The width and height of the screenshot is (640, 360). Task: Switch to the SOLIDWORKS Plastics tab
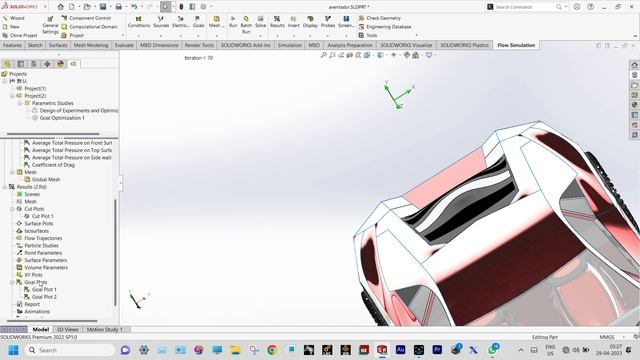pyautogui.click(x=464, y=45)
